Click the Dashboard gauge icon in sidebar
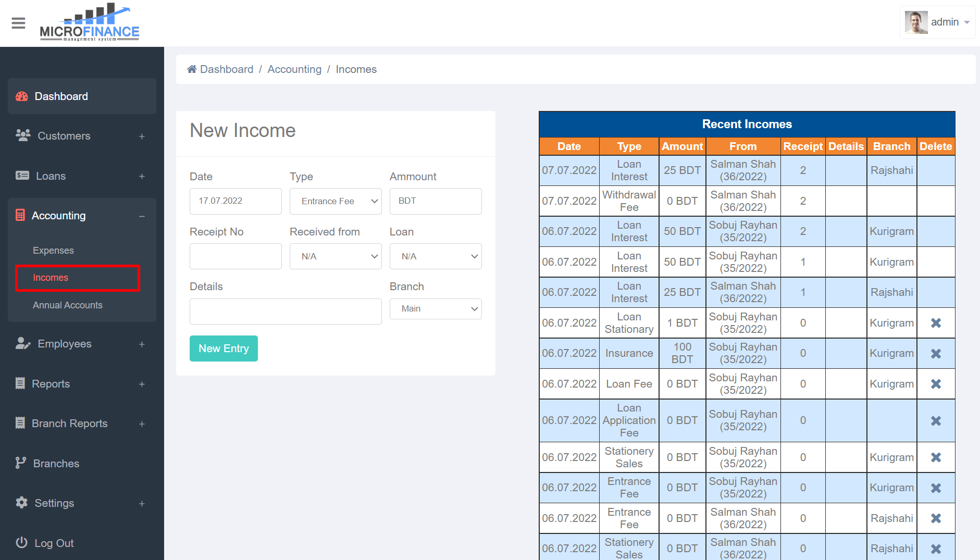Viewport: 980px width, 560px height. click(x=22, y=96)
